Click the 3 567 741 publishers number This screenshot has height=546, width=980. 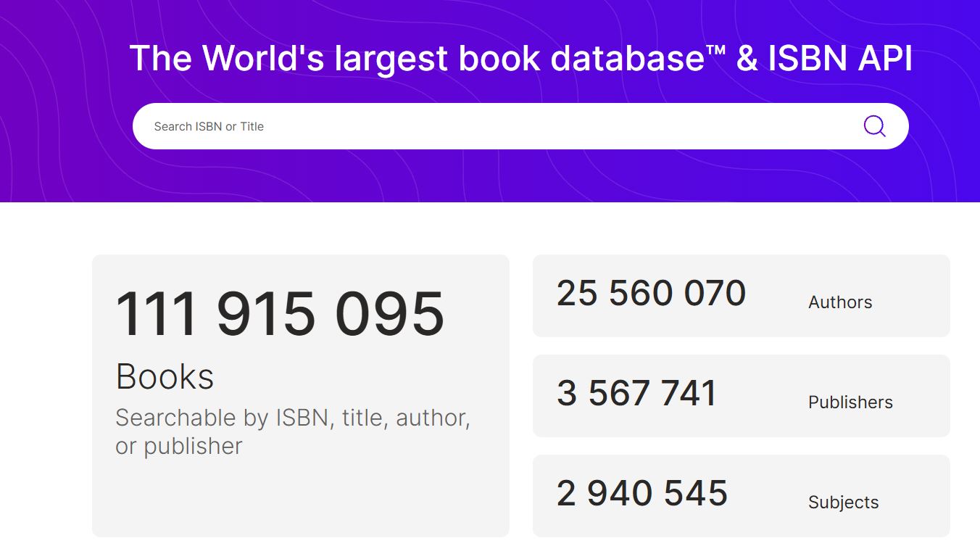636,394
